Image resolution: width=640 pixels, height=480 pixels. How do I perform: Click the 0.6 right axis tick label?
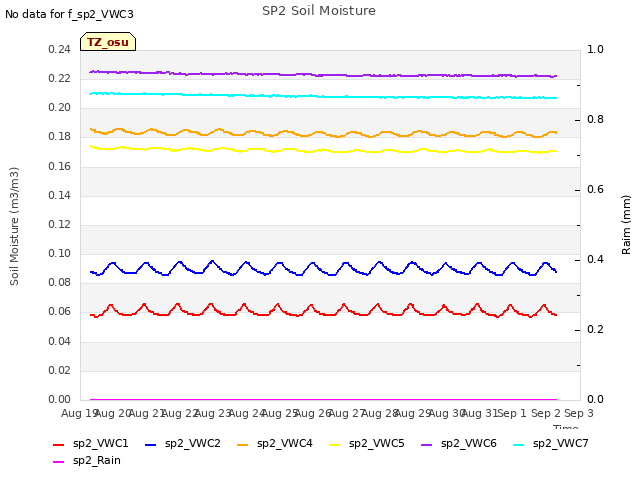(x=595, y=190)
